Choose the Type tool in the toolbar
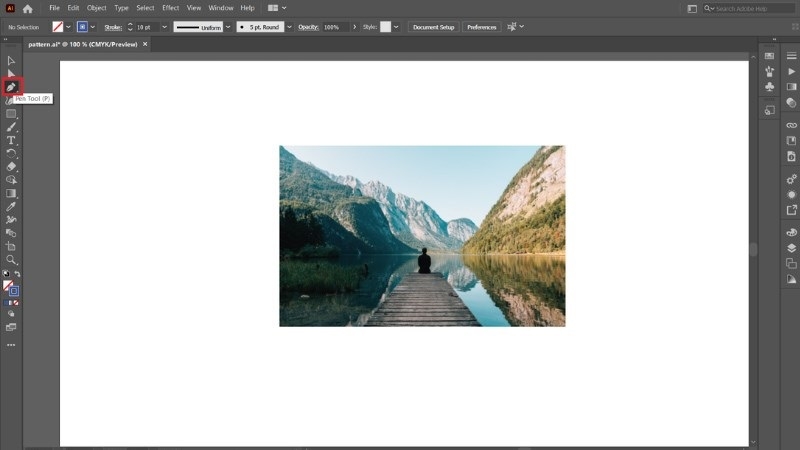Viewport: 800px width, 450px height. coord(12,140)
